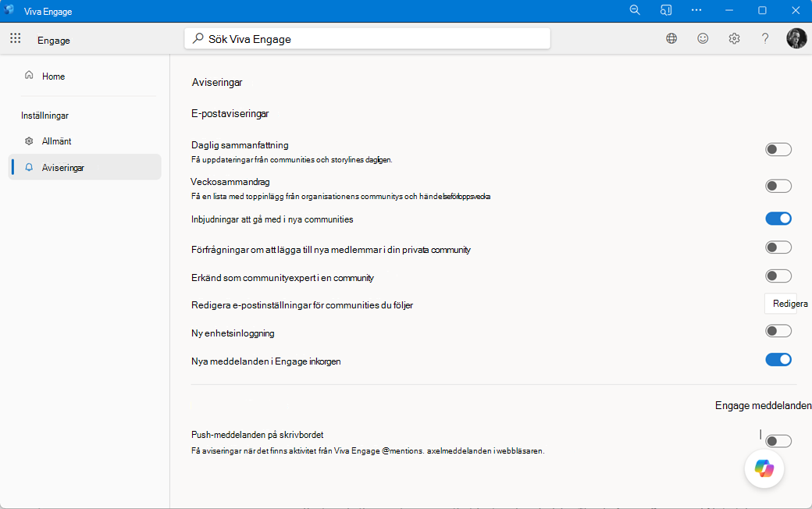Maximize the Viva Engage window
Image resolution: width=812 pixels, height=509 pixels.
click(762, 10)
